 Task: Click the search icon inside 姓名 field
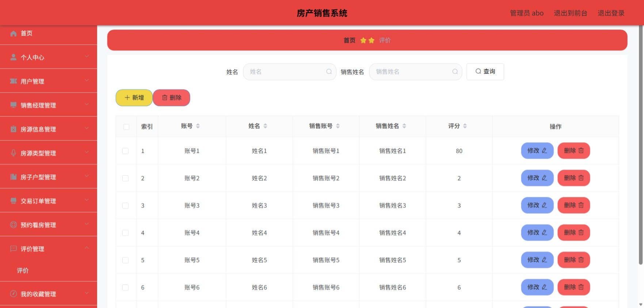click(329, 72)
